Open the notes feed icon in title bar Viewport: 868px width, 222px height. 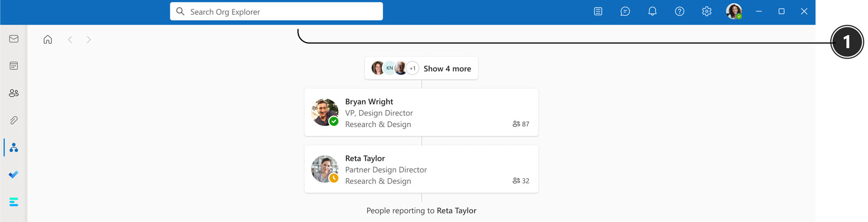(598, 11)
